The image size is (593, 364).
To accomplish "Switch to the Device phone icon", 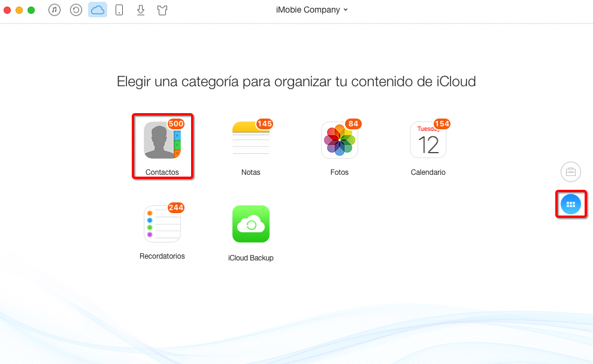I will 119,10.
